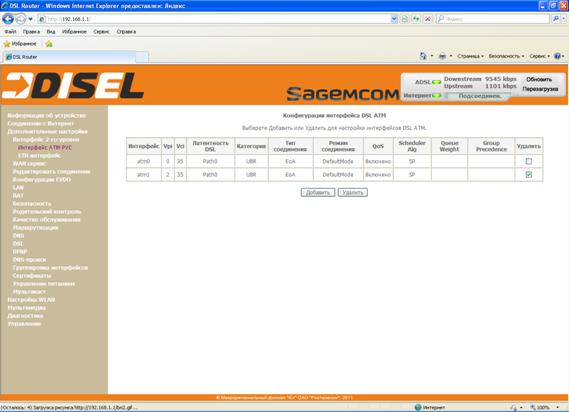Select the DSL Router browser tab
This screenshot has height=412, width=569.
point(69,57)
